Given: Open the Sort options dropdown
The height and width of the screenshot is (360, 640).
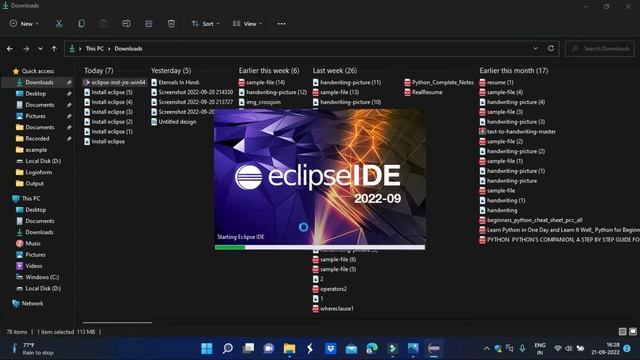Looking at the screenshot, I should tap(205, 24).
